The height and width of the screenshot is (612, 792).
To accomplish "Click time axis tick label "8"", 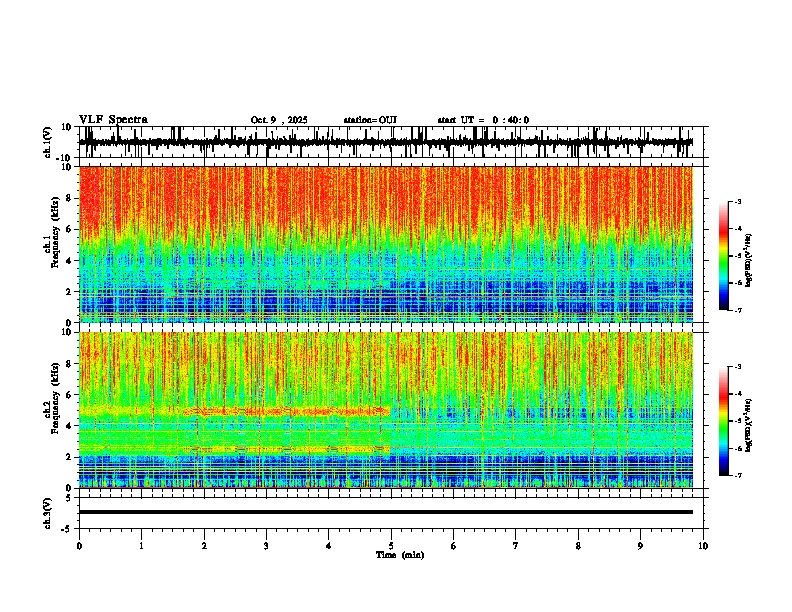I will pos(578,546).
